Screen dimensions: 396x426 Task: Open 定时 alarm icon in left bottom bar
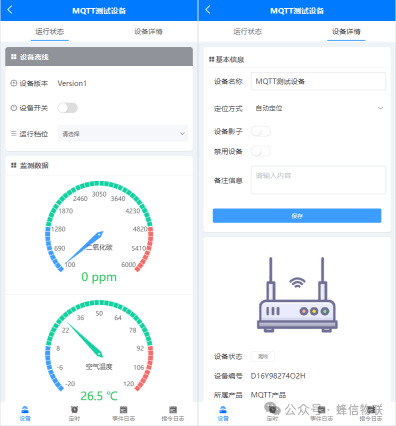(x=74, y=410)
